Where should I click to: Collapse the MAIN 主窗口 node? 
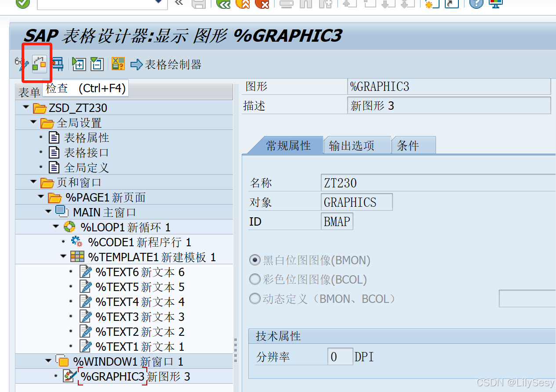click(48, 212)
